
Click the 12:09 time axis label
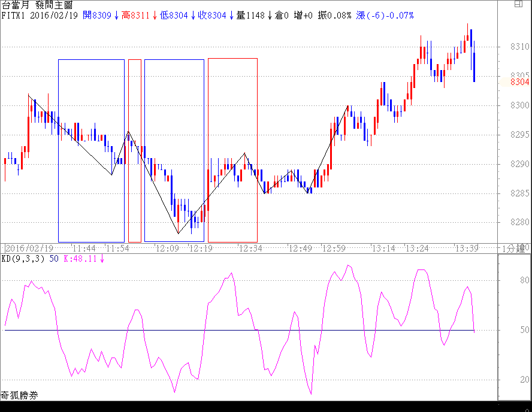(167, 248)
